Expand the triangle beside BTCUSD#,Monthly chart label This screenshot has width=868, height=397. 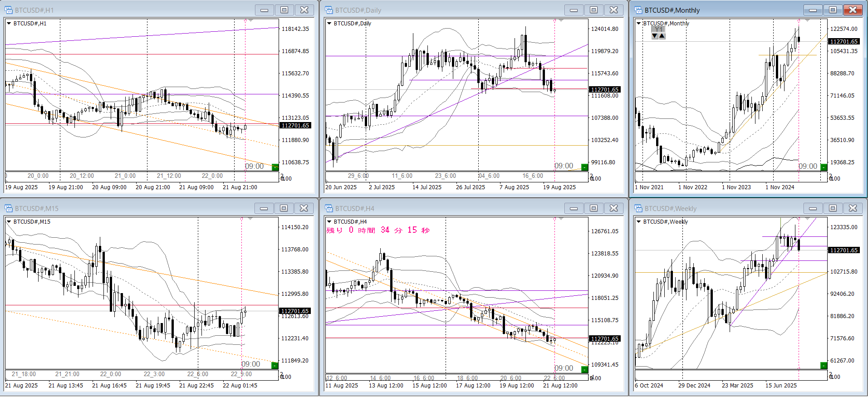pos(639,23)
